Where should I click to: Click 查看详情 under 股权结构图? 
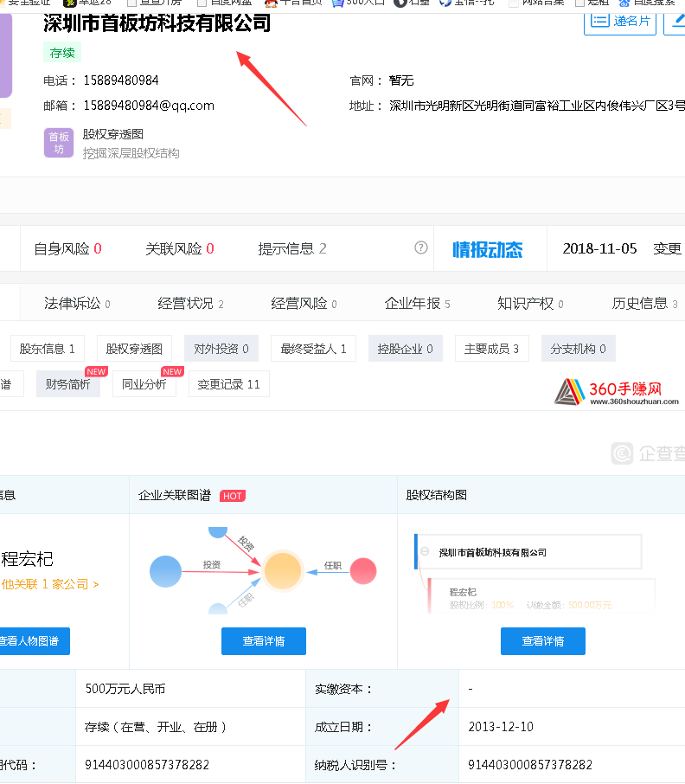pos(543,641)
